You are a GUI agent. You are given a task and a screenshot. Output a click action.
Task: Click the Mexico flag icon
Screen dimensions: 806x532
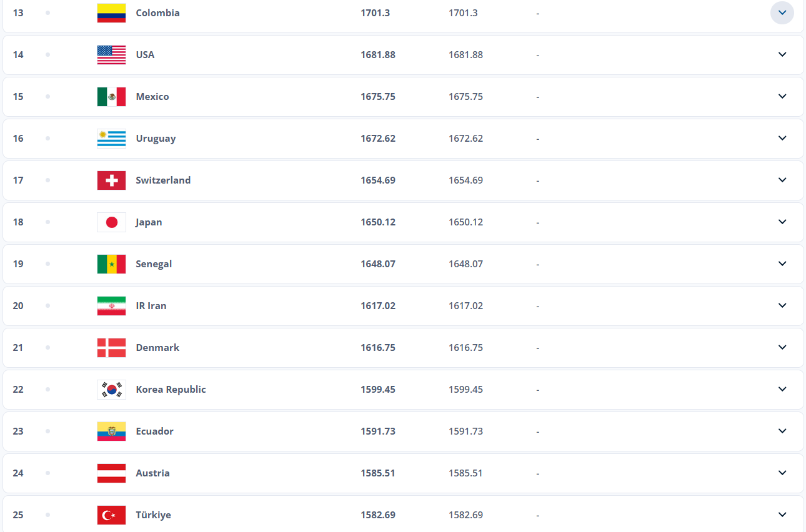[111, 97]
